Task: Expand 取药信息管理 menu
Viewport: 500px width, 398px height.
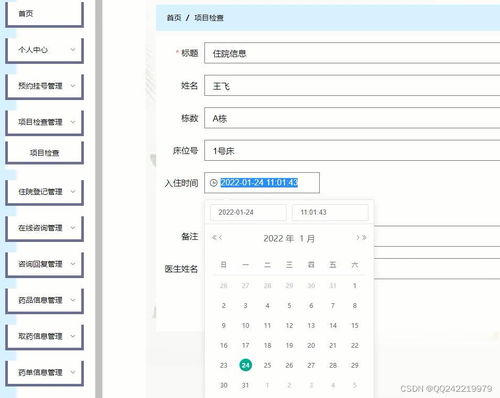Action: (x=44, y=336)
